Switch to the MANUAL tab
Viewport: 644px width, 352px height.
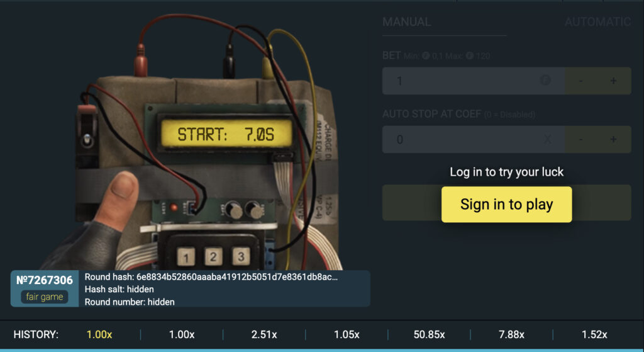click(407, 22)
